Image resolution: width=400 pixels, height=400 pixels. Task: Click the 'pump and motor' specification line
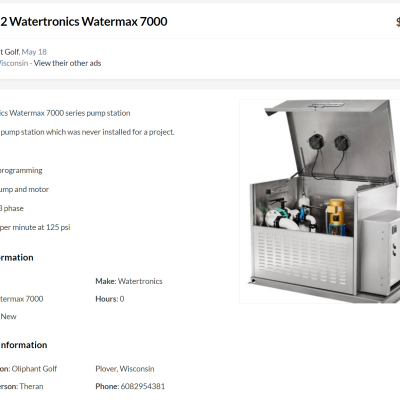click(24, 189)
